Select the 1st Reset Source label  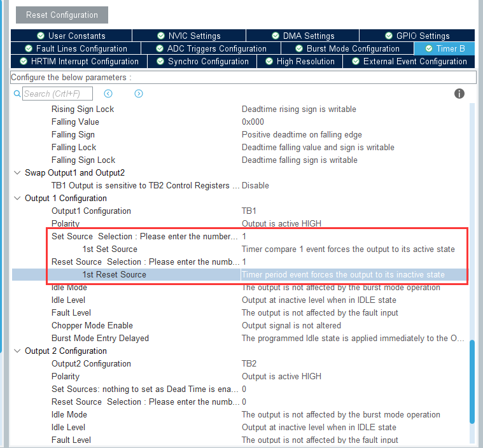pyautogui.click(x=115, y=274)
